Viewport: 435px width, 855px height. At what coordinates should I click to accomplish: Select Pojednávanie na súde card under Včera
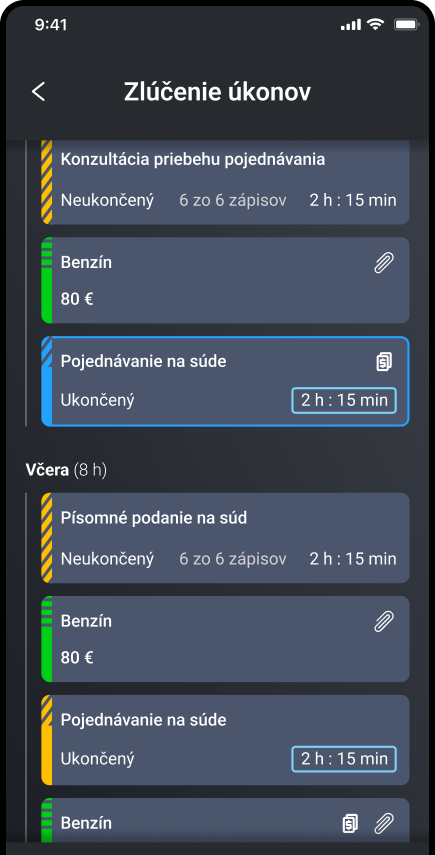(225, 740)
